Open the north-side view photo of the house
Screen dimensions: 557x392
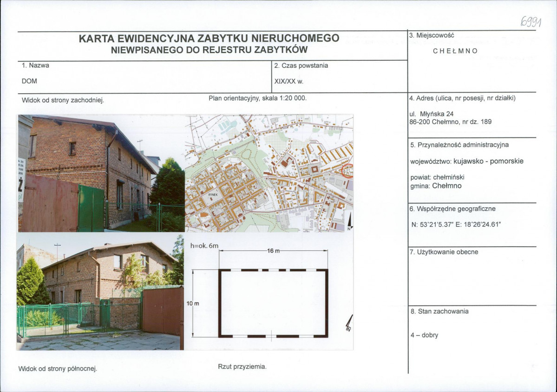100,292
